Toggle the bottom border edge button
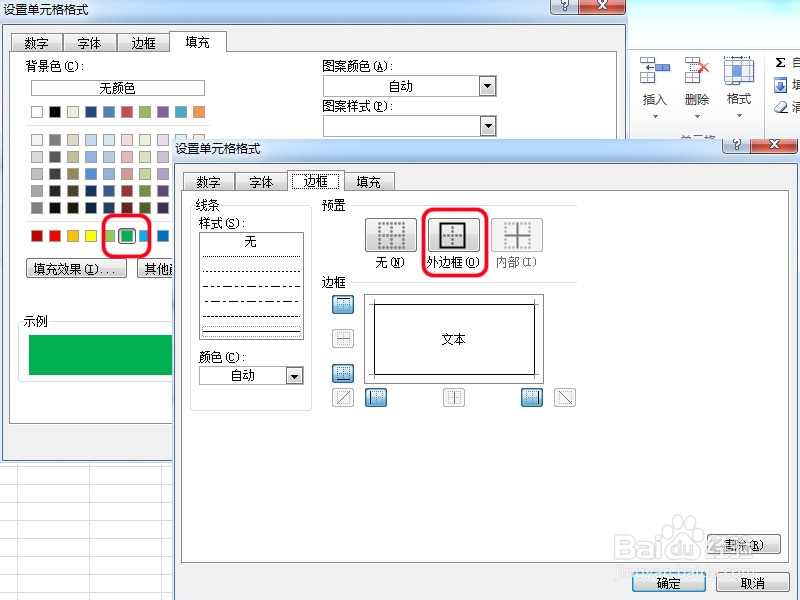Viewport: 800px width, 600px height. (x=343, y=372)
